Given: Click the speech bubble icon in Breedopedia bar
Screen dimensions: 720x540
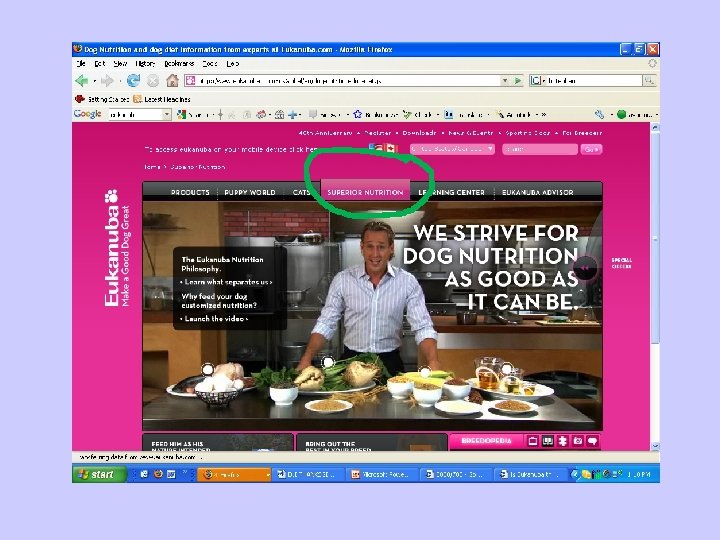Looking at the screenshot, I should tap(593, 441).
